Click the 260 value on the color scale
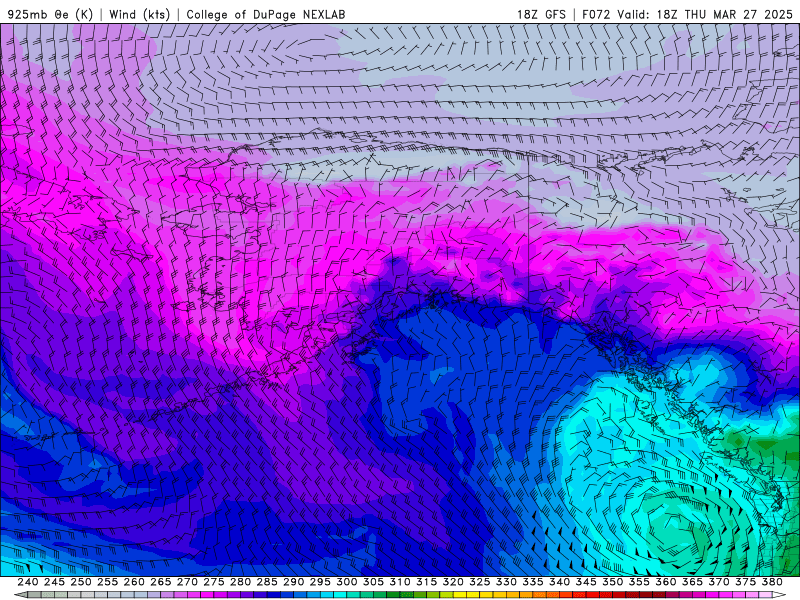 (x=134, y=582)
